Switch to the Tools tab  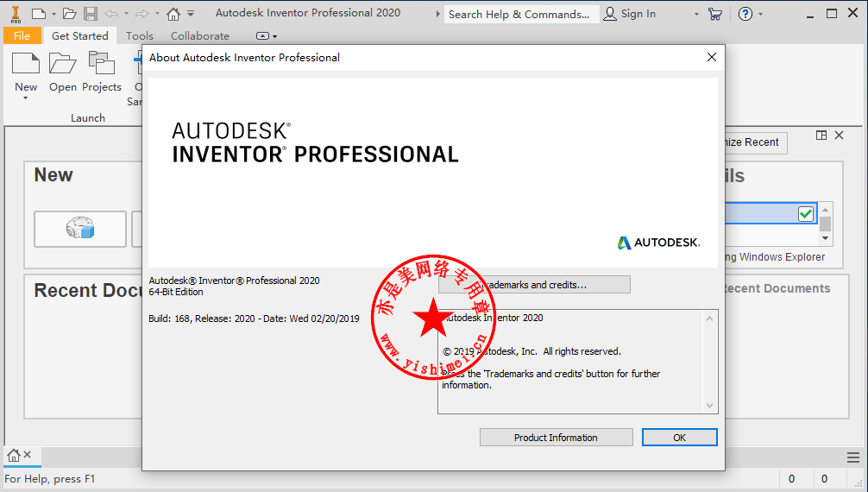140,35
